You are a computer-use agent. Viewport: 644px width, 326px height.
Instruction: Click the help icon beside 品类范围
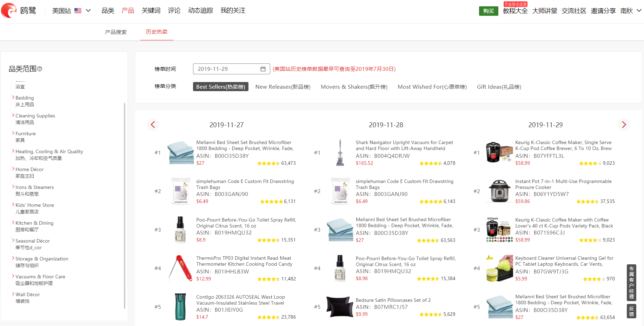(x=40, y=69)
